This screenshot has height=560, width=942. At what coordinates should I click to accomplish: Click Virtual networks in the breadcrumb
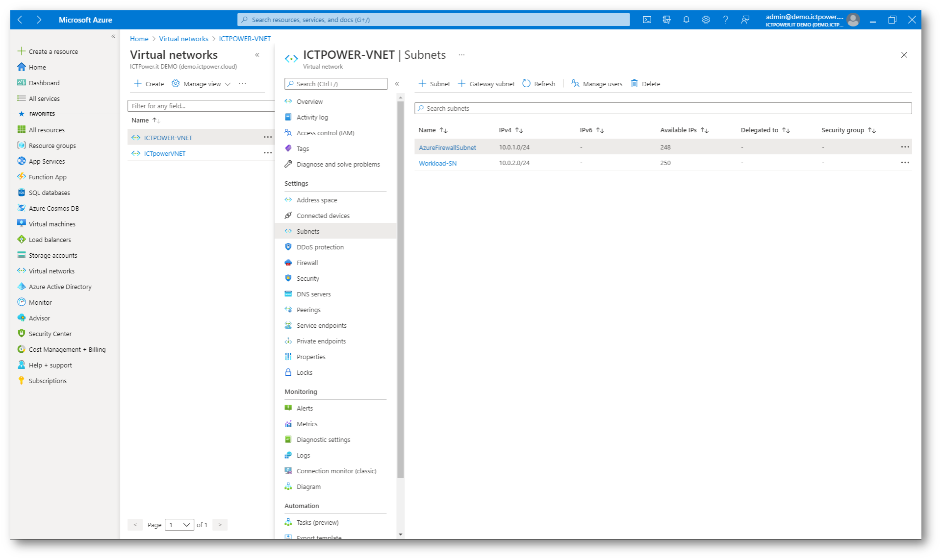[183, 39]
